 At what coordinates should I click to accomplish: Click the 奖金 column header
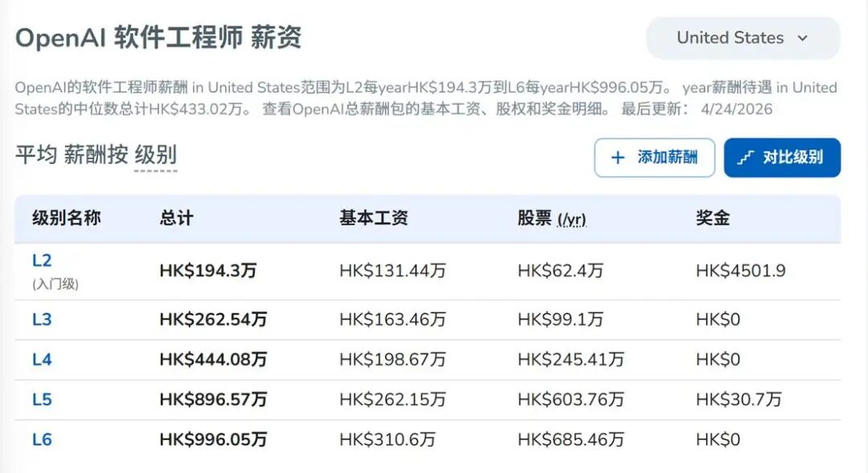click(712, 218)
